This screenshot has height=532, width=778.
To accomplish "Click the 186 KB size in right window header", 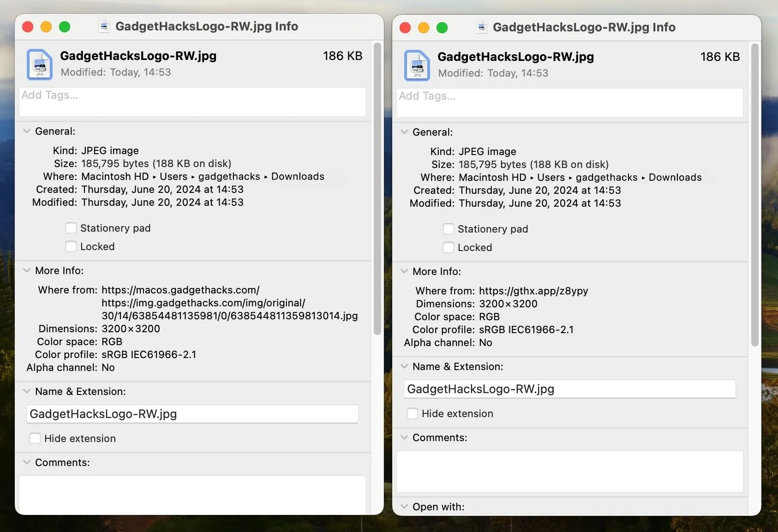I will (x=720, y=57).
